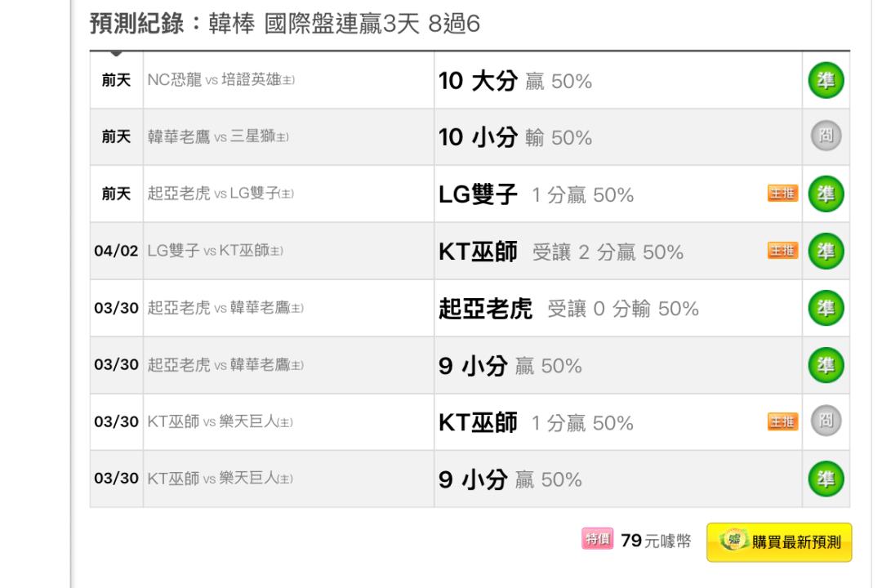The image size is (882, 588).
Task: Click green 準 icon in bottom 9 小分 row
Action: 826,479
